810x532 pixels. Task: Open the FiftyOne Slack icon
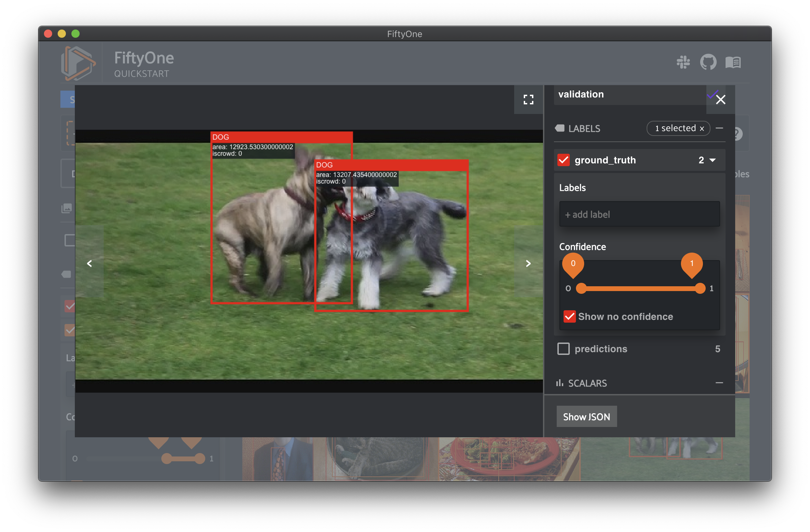[683, 62]
